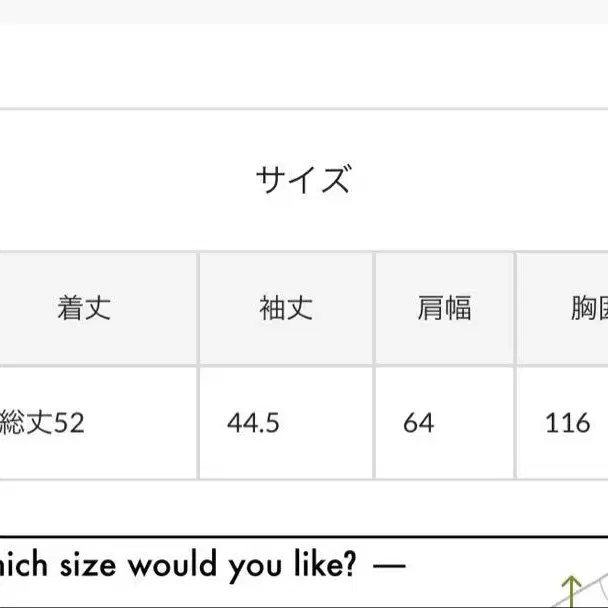Viewport: 608px width, 608px height.
Task: Select the 肩幅 column header
Action: 445,308
